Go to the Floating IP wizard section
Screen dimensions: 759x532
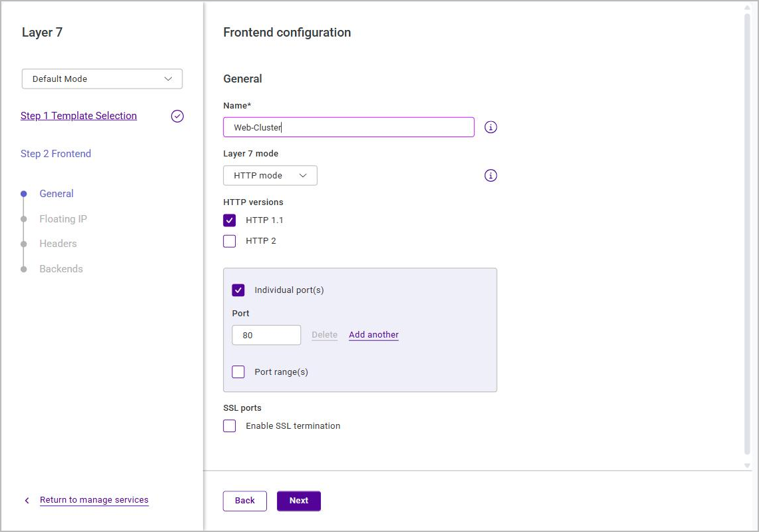(63, 219)
